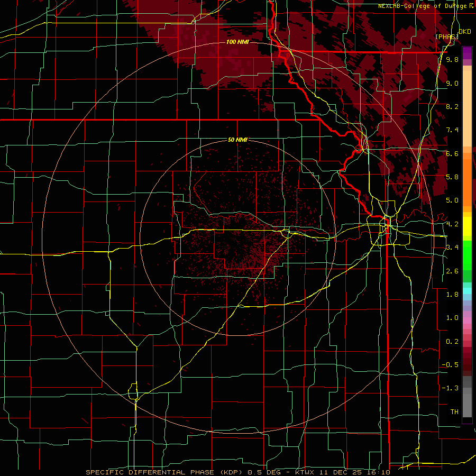The width and height of the screenshot is (476, 476).
Task: Click the 1.0 value on the color scale
Action: click(x=452, y=318)
